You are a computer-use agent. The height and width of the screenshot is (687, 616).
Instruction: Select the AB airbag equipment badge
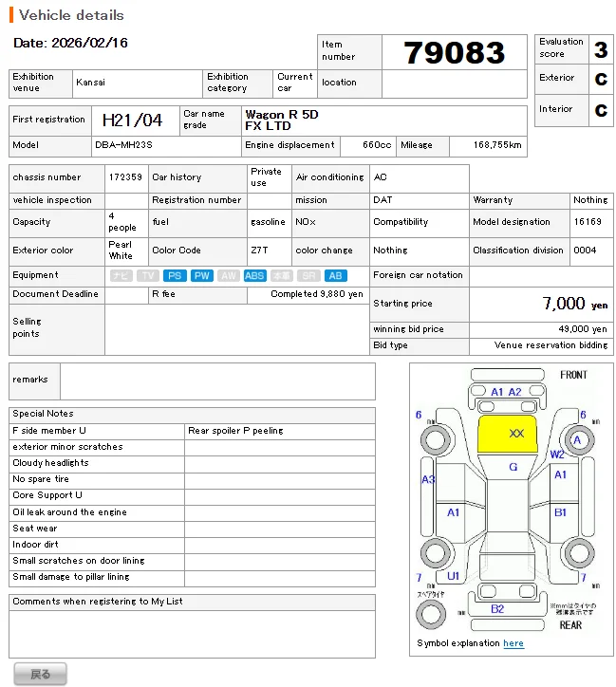pyautogui.click(x=336, y=275)
